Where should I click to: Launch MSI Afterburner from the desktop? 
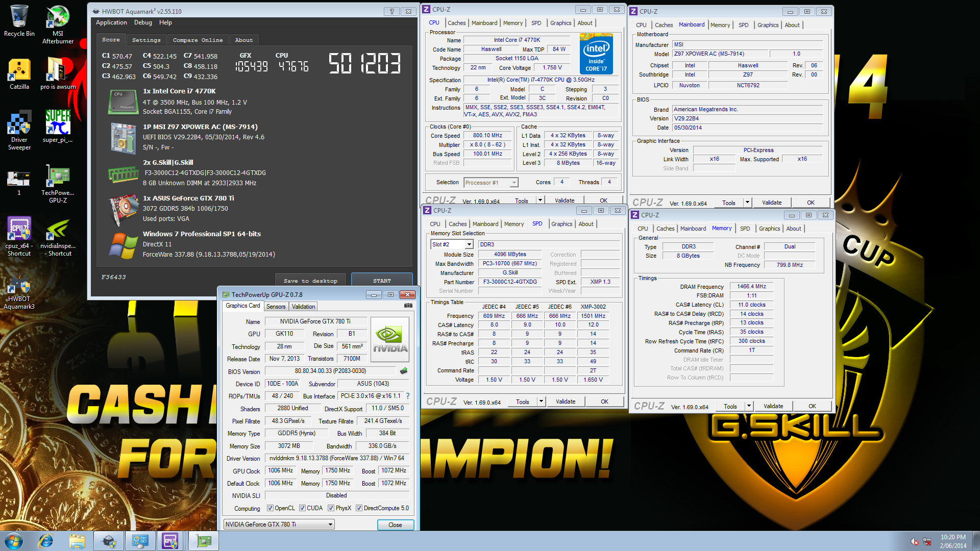coord(58,24)
